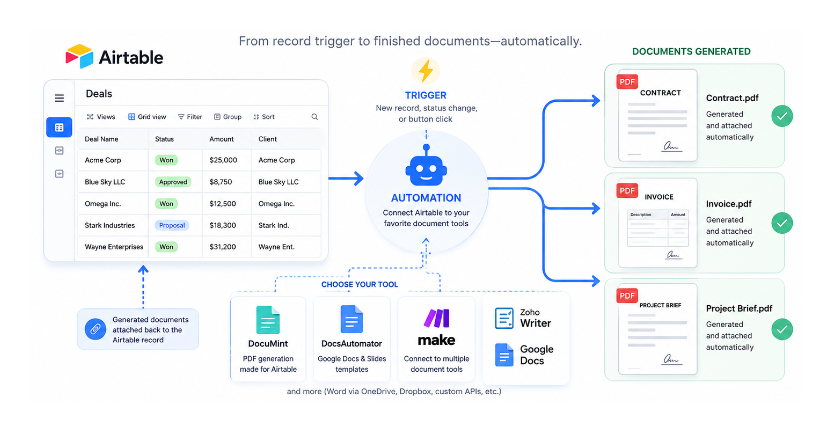Click the Deals table title
This screenshot has width=832, height=431.
tap(99, 94)
